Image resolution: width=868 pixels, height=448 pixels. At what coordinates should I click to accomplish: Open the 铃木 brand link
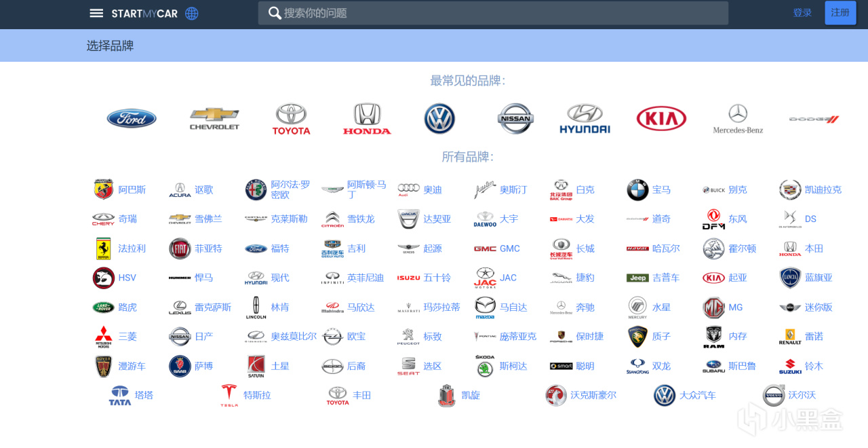pyautogui.click(x=814, y=367)
